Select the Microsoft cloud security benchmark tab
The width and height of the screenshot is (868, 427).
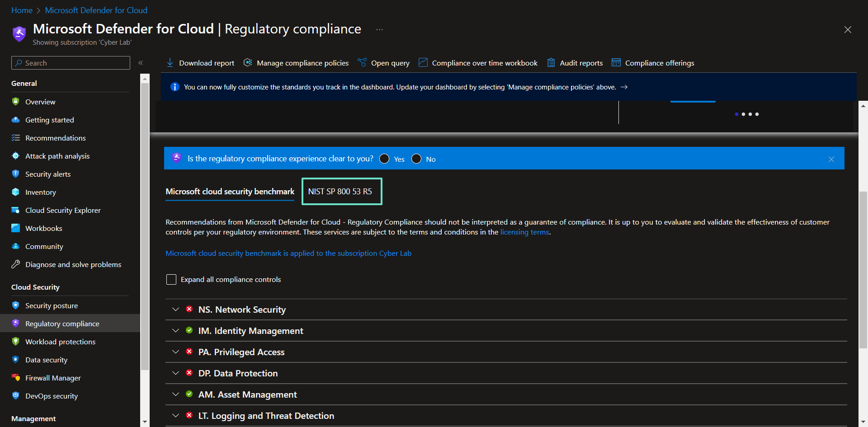(230, 192)
